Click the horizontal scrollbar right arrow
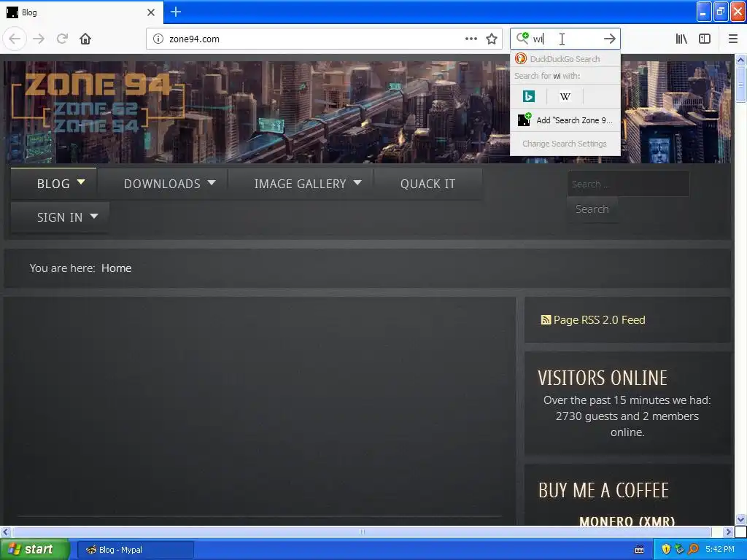 (x=728, y=532)
